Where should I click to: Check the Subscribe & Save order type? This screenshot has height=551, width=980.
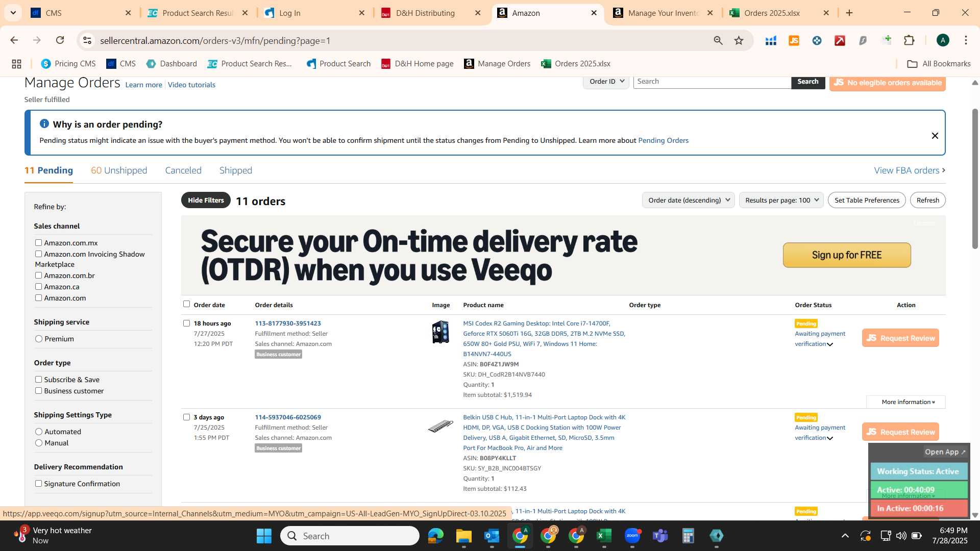pos(38,380)
